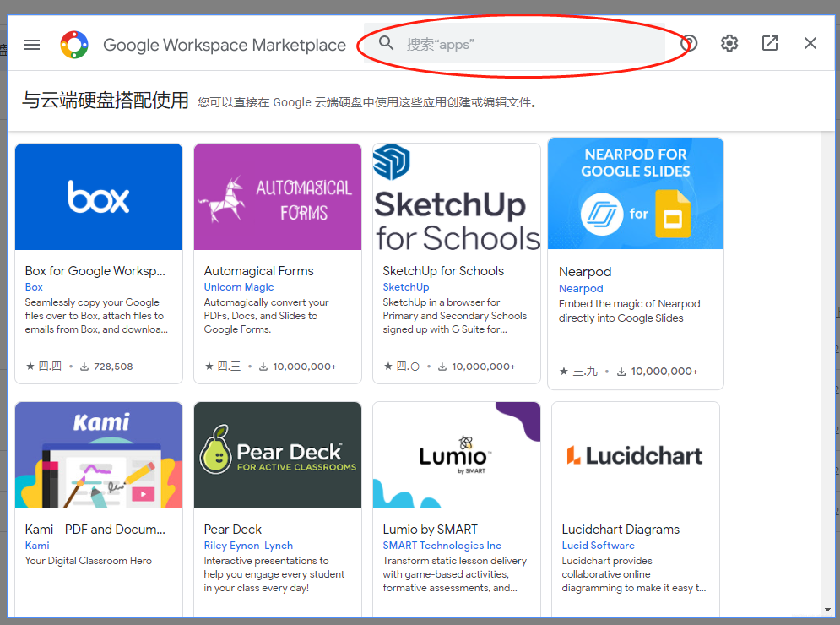Click the search magnifier icon
840x625 pixels.
pyautogui.click(x=386, y=43)
